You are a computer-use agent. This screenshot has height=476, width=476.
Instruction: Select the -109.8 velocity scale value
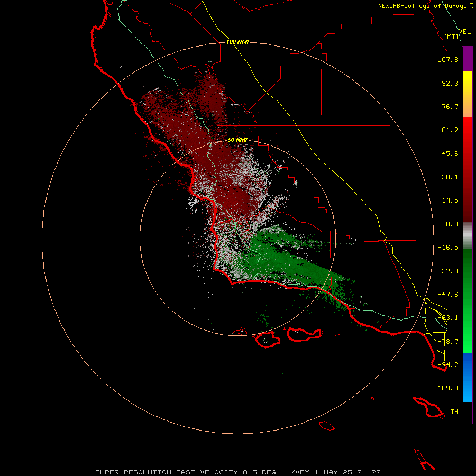446,388
